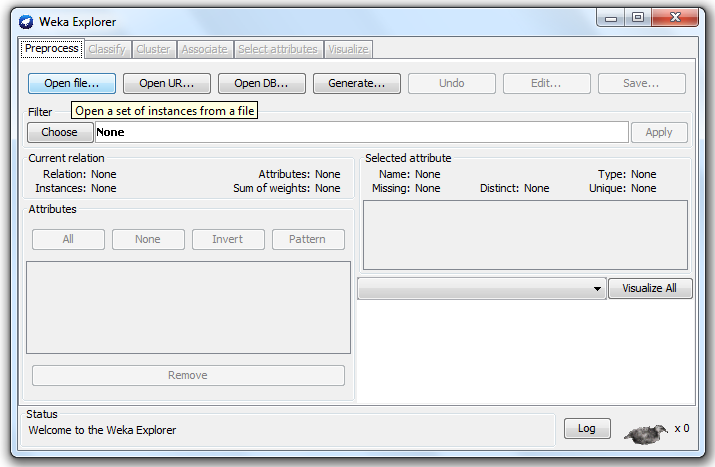Click the Pattern button
This screenshot has width=715, height=467.
coord(308,239)
